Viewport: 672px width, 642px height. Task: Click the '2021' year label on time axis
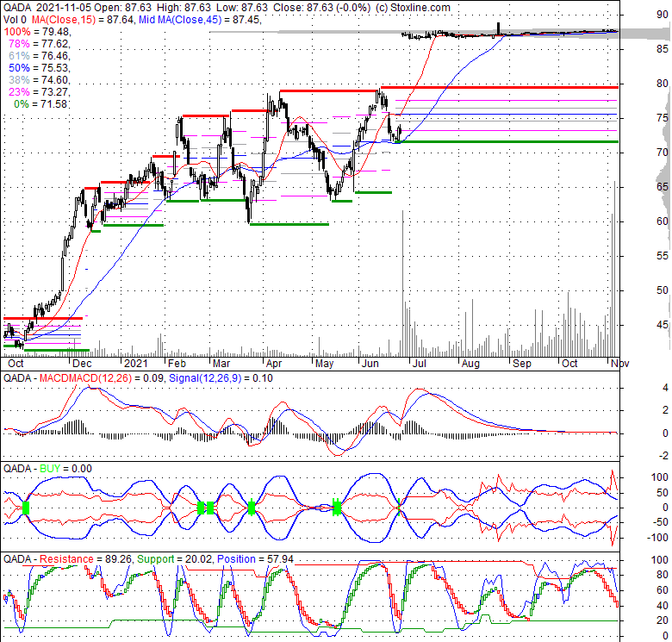click(135, 364)
